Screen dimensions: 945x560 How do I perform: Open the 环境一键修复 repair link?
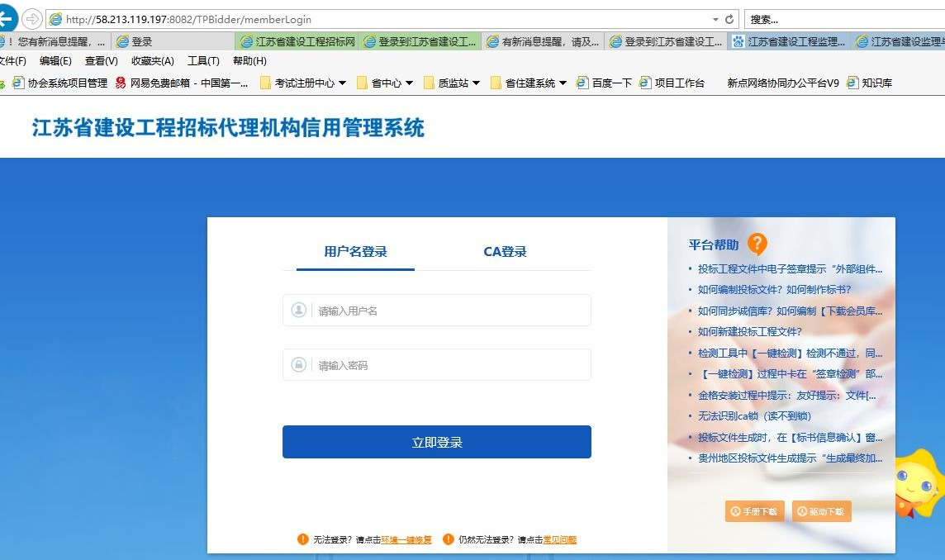pyautogui.click(x=406, y=539)
